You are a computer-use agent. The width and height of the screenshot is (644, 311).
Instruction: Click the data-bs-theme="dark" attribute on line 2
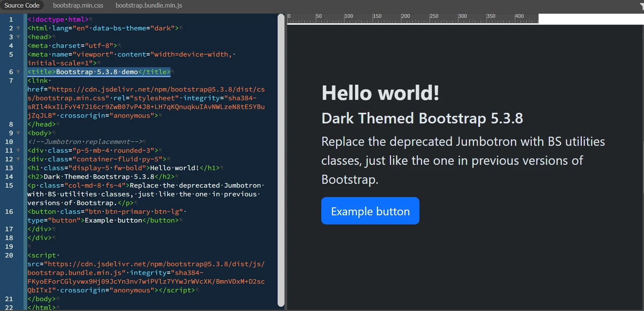coord(134,28)
